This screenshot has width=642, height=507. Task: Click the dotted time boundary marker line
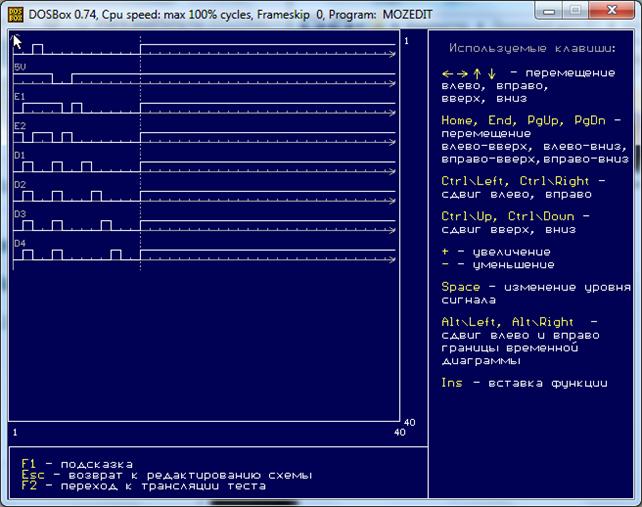(x=140, y=152)
